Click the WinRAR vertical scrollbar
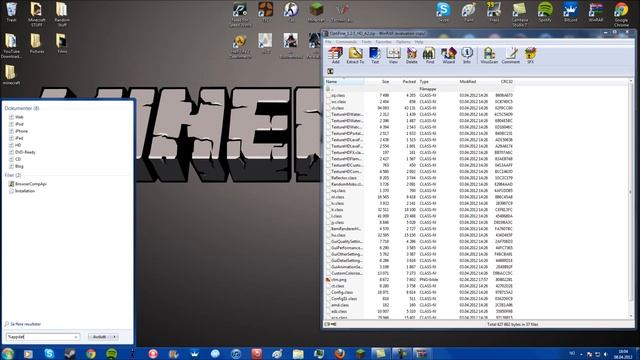Image resolution: width=640 pixels, height=360 pixels. 631,198
